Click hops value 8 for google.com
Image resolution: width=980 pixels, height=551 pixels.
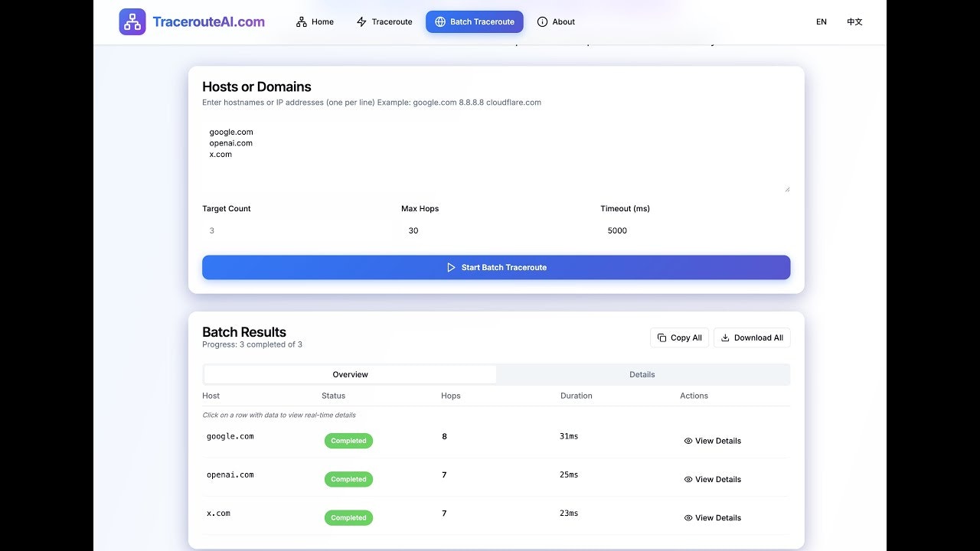pos(444,436)
